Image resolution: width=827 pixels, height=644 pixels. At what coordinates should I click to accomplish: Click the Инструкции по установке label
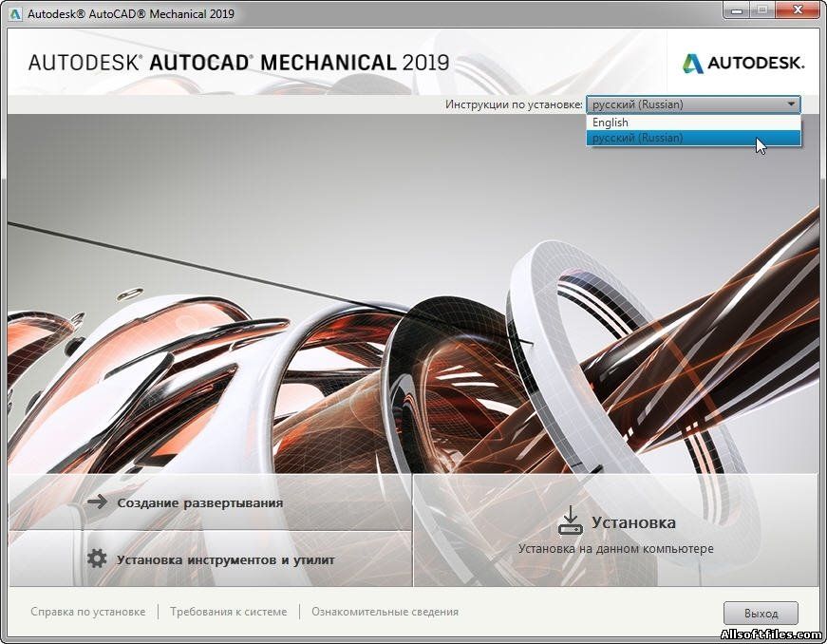(514, 104)
